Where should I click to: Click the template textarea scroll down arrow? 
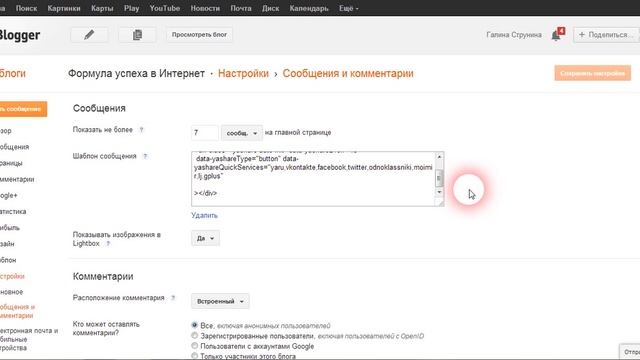pyautogui.click(x=439, y=192)
